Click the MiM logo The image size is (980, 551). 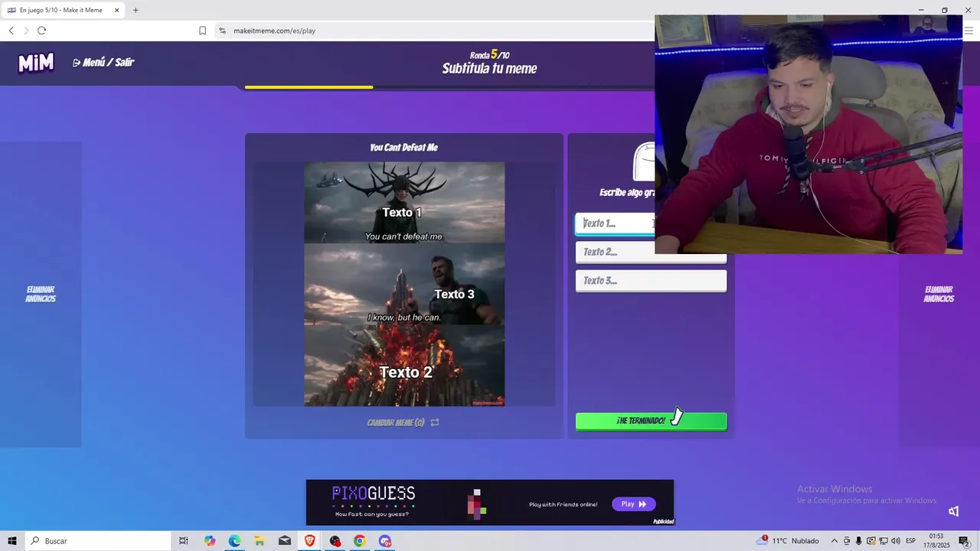click(36, 63)
